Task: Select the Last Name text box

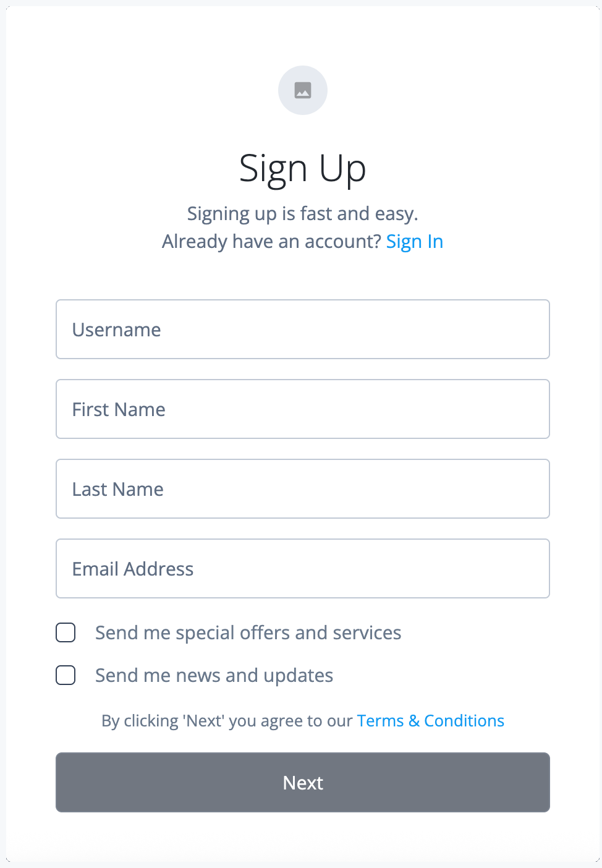Action: tap(302, 488)
